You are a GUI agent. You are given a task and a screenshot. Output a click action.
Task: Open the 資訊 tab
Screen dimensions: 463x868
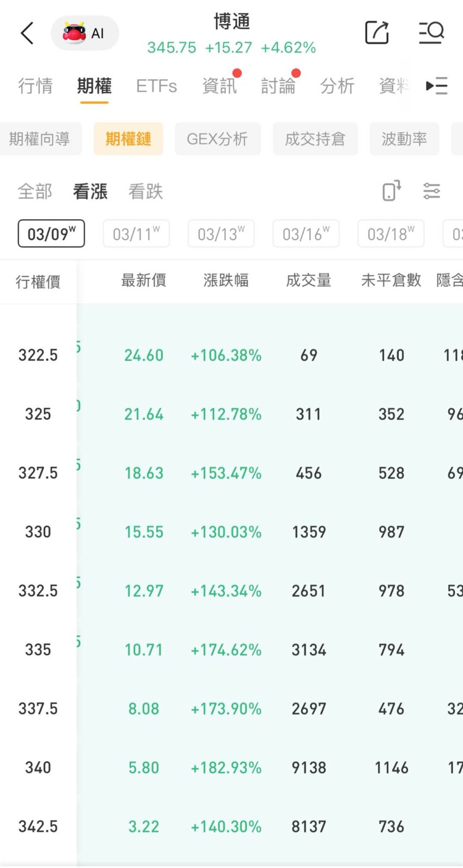tap(219, 86)
